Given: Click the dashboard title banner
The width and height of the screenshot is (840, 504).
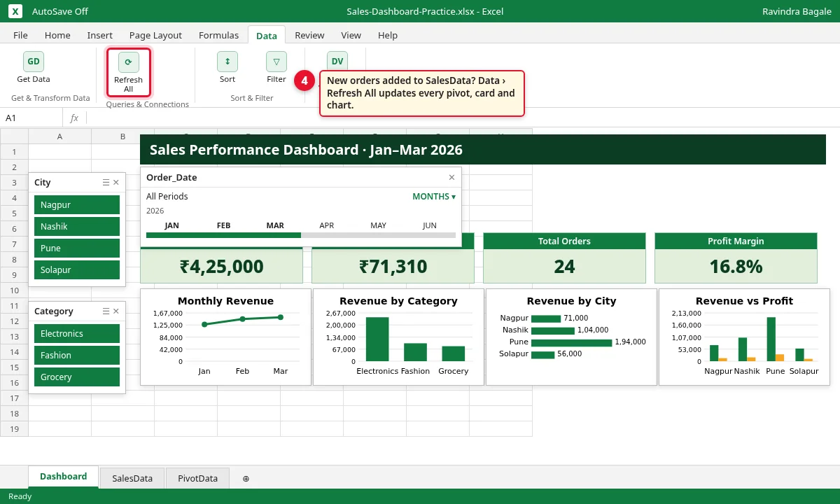Looking at the screenshot, I should click(x=483, y=149).
